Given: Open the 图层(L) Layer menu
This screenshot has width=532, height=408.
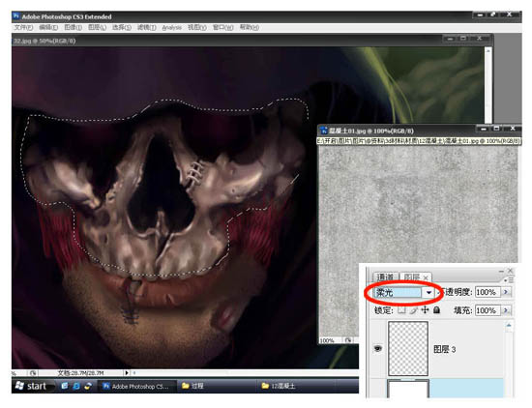Looking at the screenshot, I should click(x=97, y=27).
